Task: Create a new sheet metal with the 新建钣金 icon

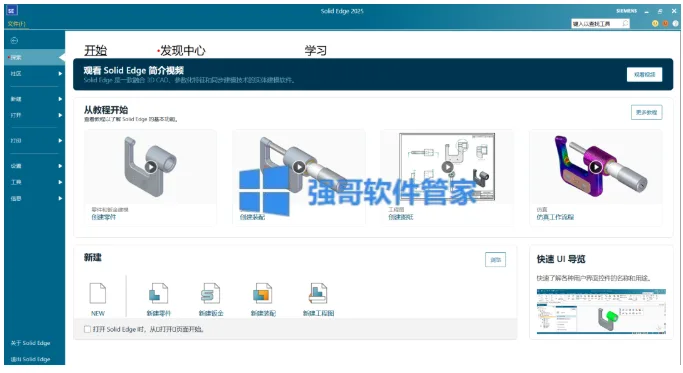Action: (210, 293)
